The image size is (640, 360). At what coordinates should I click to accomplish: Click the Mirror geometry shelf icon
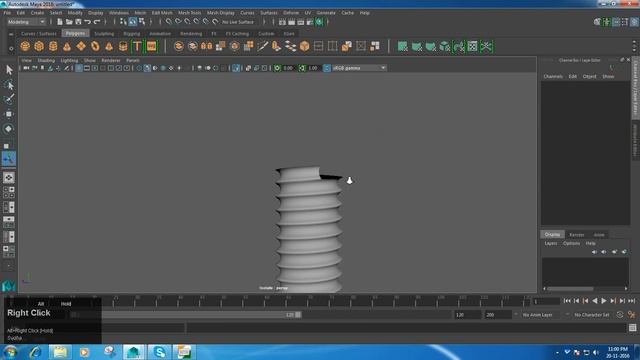click(207, 46)
